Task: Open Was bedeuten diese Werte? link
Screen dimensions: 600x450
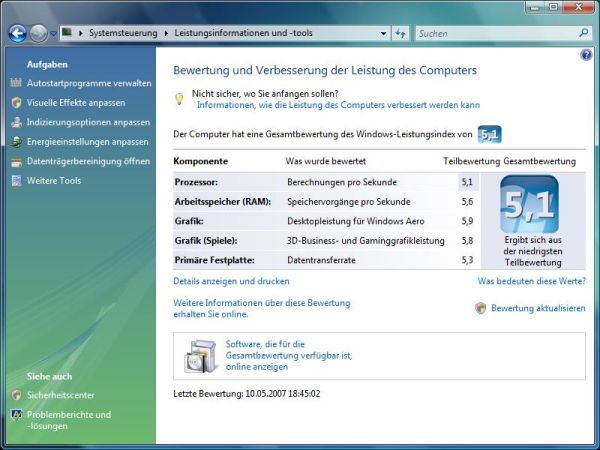Action: click(532, 281)
